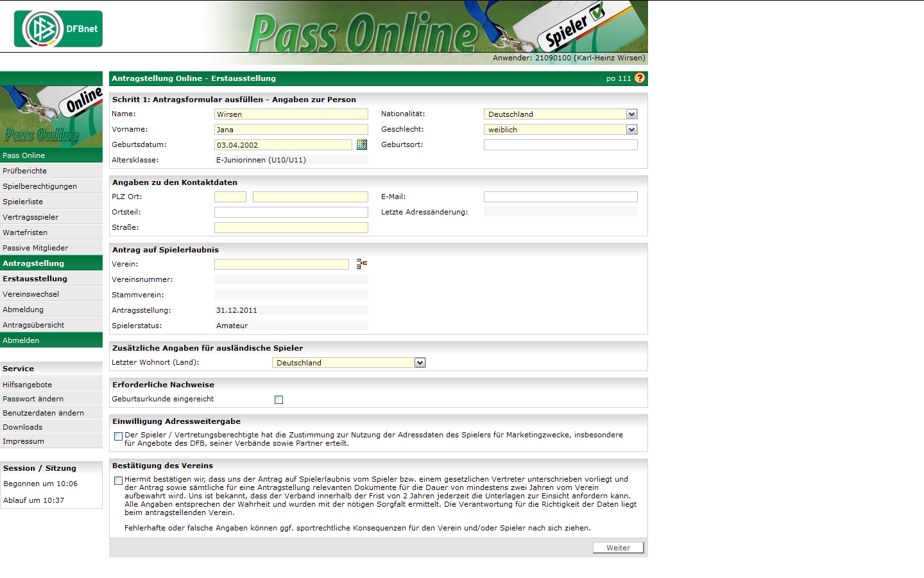This screenshot has height=578, width=924.
Task: Check Geburtsurkunde eingereicht checkbox
Action: [278, 400]
